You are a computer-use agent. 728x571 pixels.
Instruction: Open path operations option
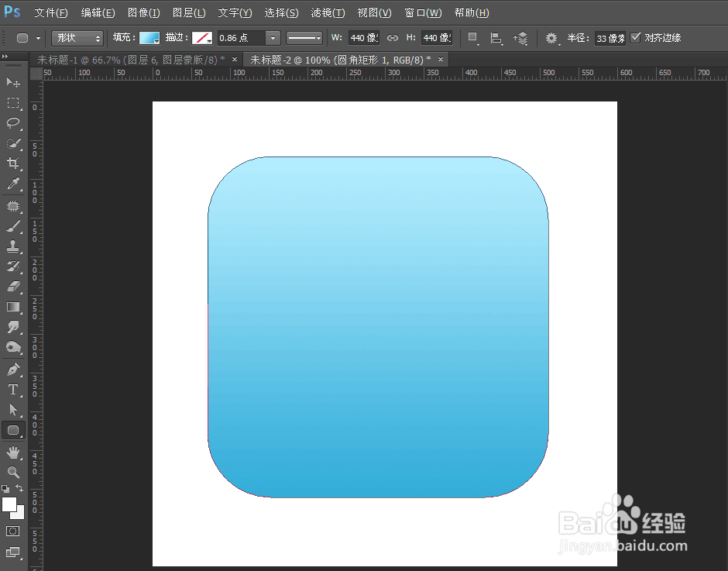coord(472,38)
